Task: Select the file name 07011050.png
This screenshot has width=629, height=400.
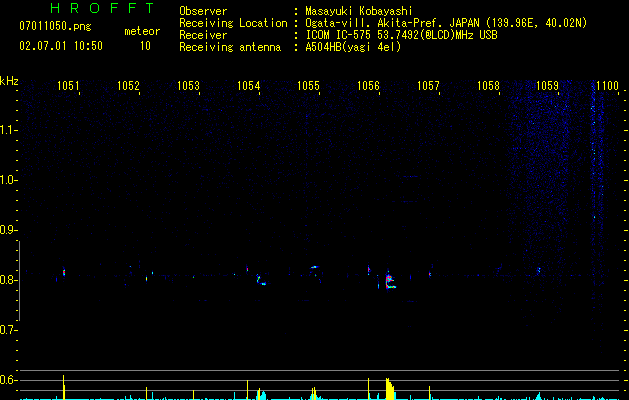Action: click(55, 27)
